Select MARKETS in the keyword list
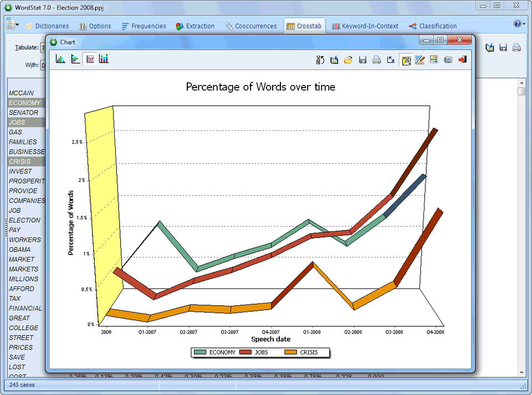 27,269
